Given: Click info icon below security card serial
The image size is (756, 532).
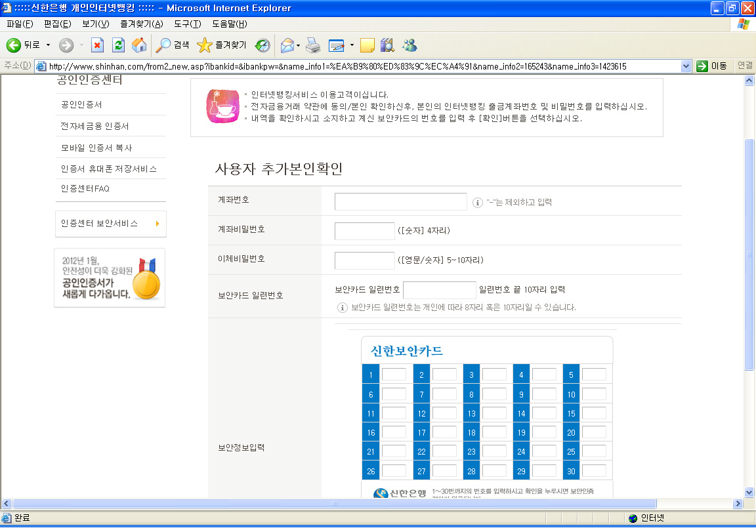Looking at the screenshot, I should coord(343,308).
